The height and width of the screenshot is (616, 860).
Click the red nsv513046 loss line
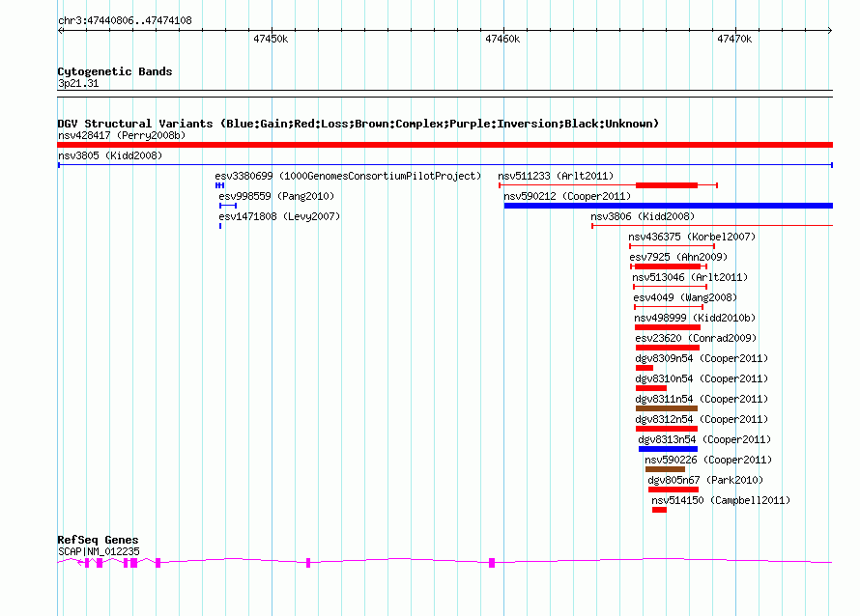(671, 287)
